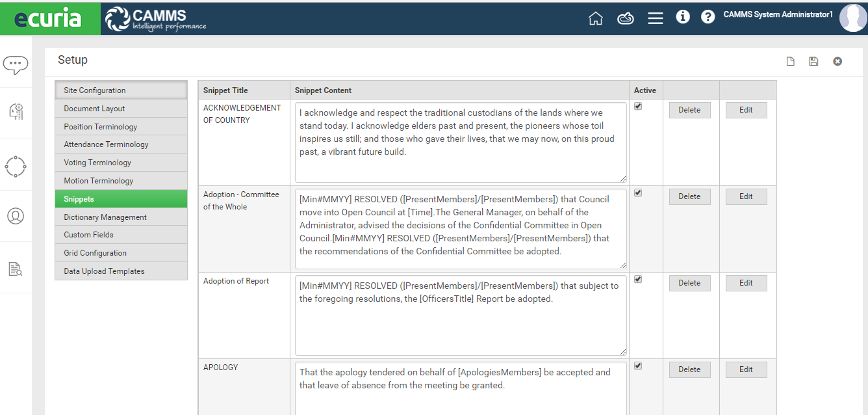Delete the Acknowledgement of Country snippet

(689, 110)
